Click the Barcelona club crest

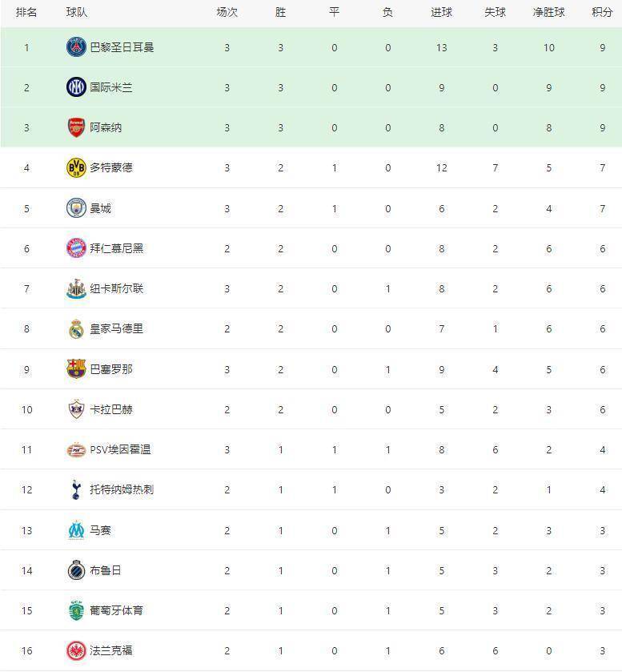tap(76, 369)
